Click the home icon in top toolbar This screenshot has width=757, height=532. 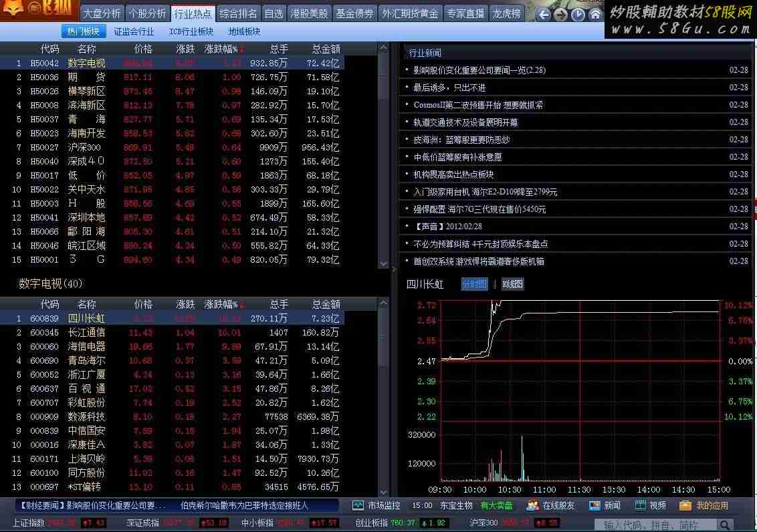[594, 14]
